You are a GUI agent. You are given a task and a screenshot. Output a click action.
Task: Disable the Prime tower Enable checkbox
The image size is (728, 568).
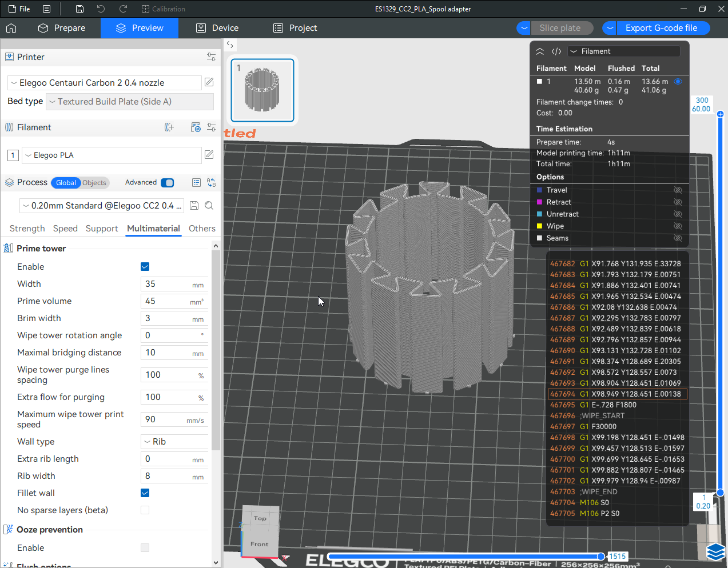click(145, 267)
